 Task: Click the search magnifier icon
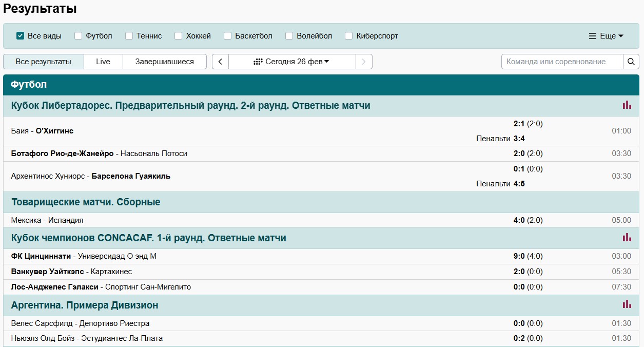click(x=631, y=62)
